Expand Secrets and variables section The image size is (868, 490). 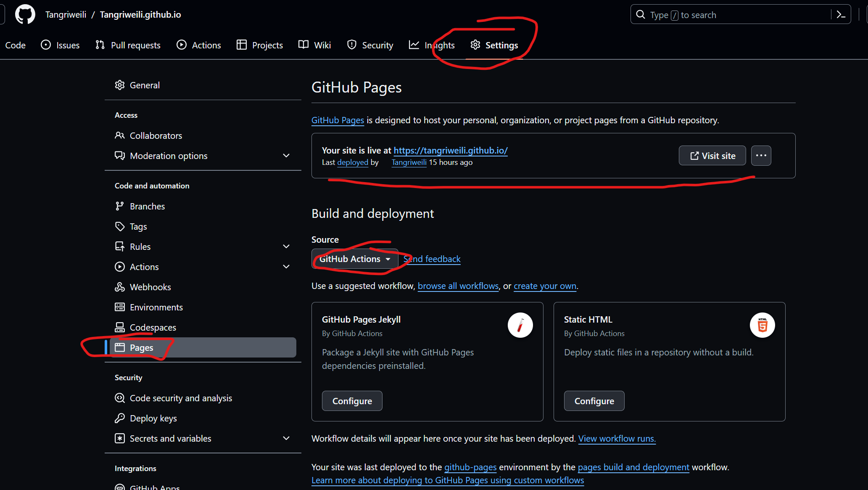tap(286, 439)
